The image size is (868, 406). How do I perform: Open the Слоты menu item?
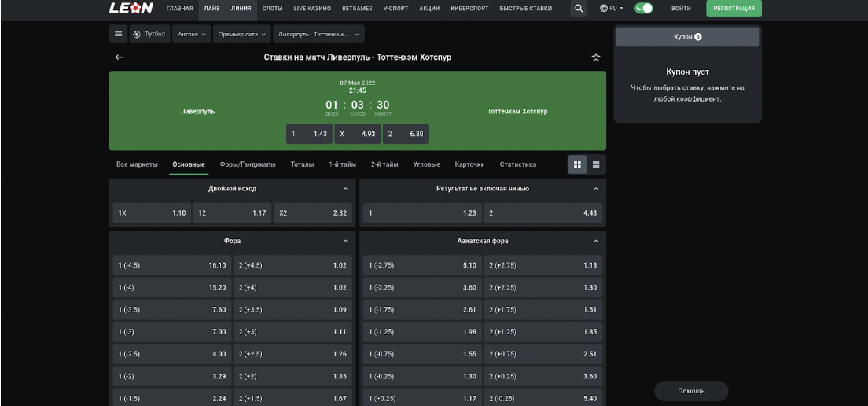tap(272, 9)
